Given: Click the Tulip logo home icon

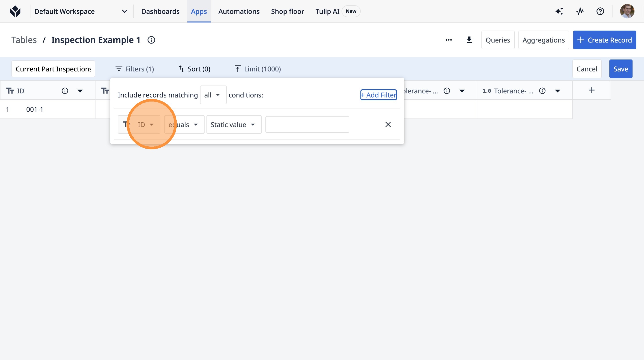Looking at the screenshot, I should [15, 11].
